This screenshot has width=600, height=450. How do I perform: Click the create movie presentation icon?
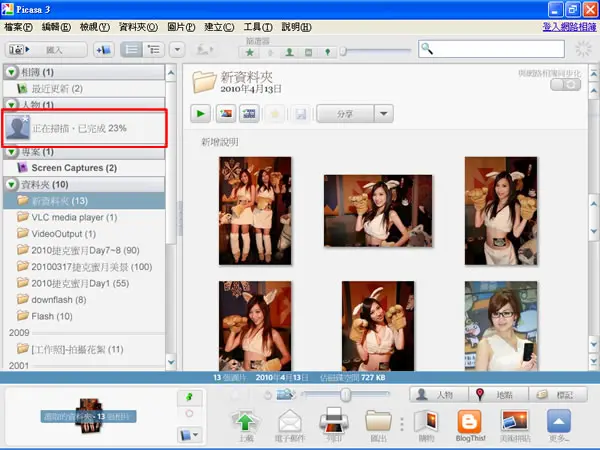249,114
